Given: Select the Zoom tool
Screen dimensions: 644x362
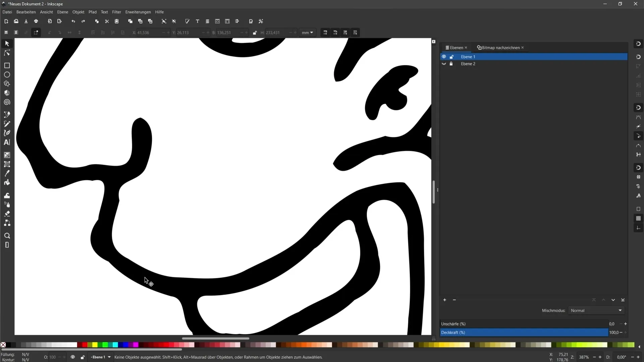Looking at the screenshot, I should tap(7, 236).
